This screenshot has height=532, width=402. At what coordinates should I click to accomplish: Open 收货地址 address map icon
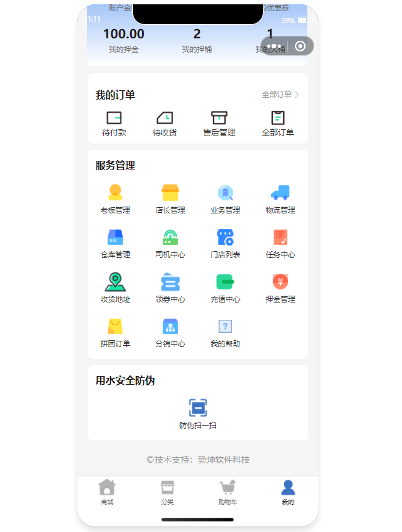pyautogui.click(x=115, y=282)
